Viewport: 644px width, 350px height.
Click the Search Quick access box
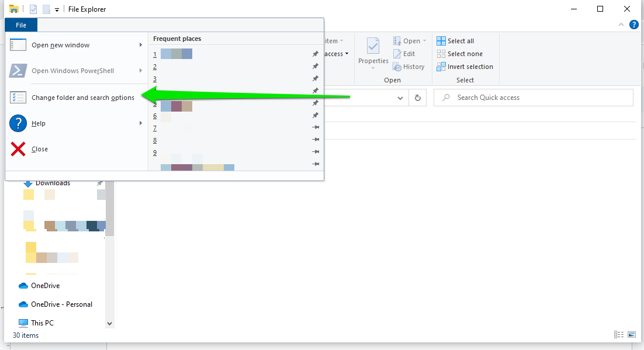(534, 98)
